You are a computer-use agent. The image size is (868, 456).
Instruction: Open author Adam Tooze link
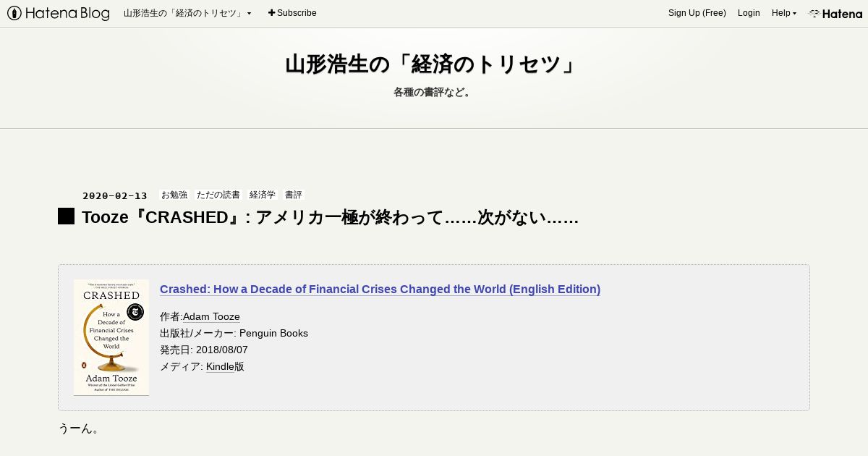[211, 316]
